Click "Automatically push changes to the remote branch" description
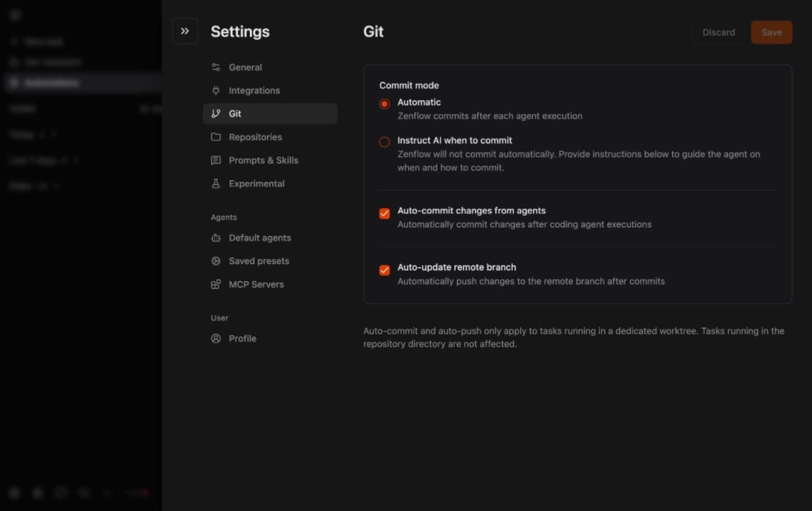812x511 pixels. coord(531,281)
